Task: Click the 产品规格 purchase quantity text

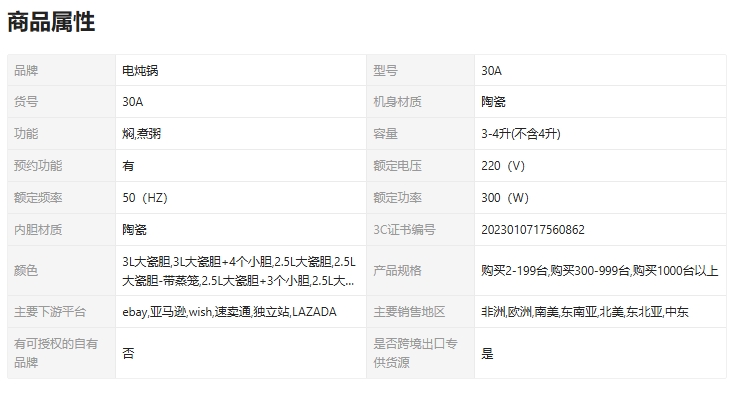Action: coord(599,271)
